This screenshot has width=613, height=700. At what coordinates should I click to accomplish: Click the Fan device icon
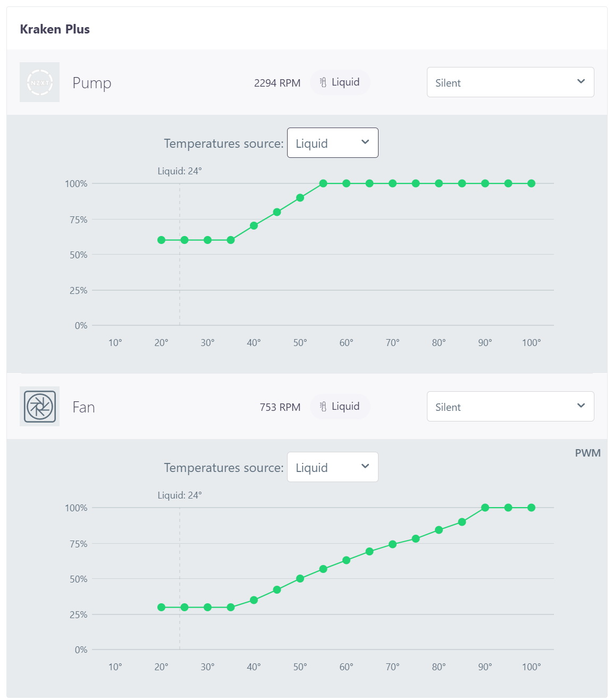(39, 407)
